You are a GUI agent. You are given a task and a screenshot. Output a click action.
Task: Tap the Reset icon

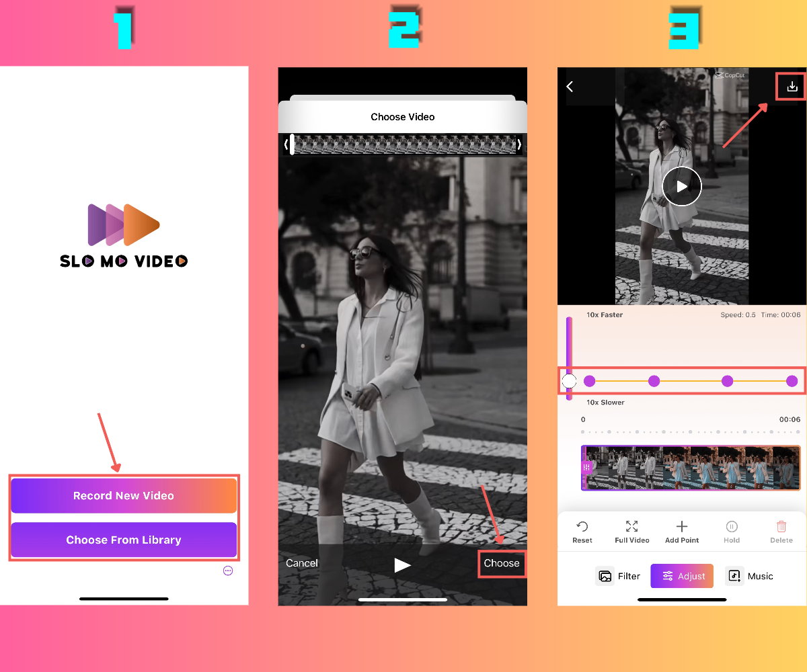[x=582, y=527]
